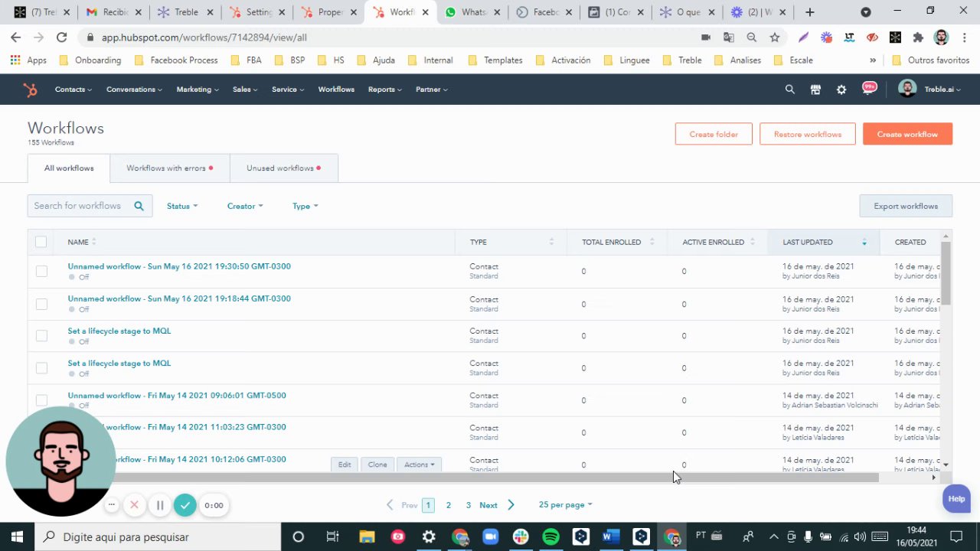Viewport: 980px width, 551px height.
Task: Click the vertical scrollbar of the workflows table
Action: click(946, 272)
